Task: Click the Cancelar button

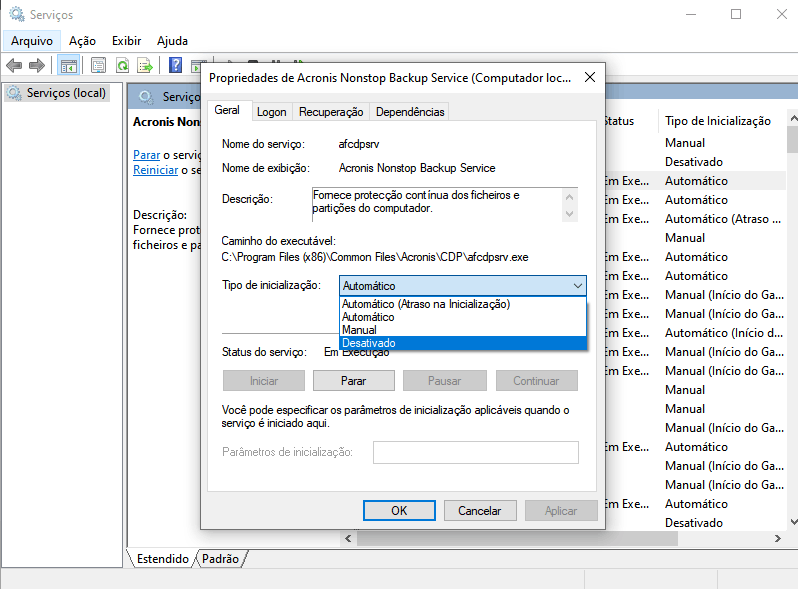Action: click(480, 511)
